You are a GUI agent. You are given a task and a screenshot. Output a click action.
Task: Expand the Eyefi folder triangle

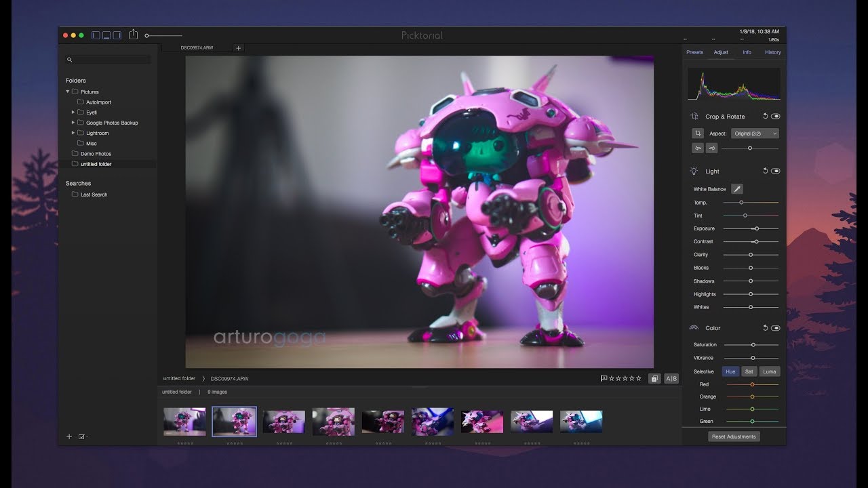pyautogui.click(x=73, y=113)
